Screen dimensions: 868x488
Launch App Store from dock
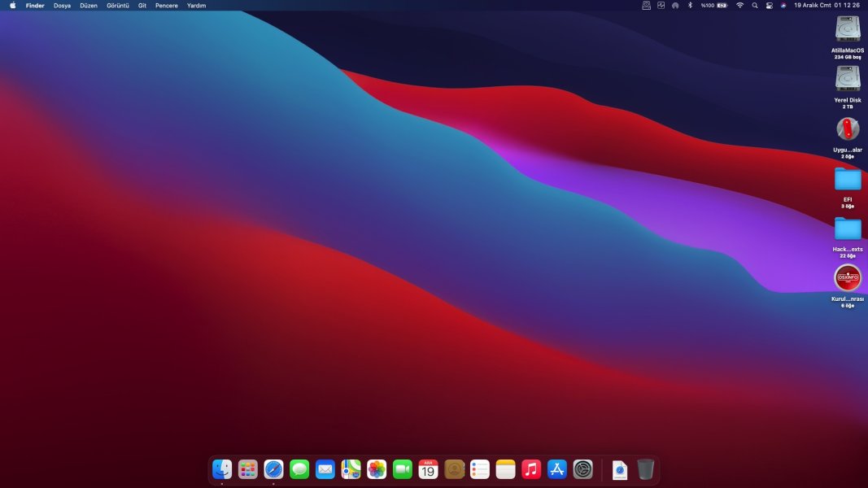pos(557,469)
